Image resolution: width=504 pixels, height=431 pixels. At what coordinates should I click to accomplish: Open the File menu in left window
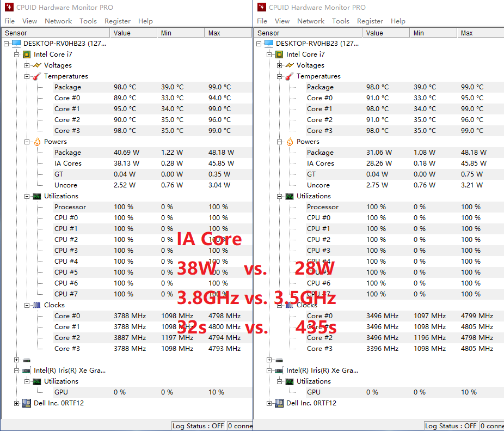[9, 21]
